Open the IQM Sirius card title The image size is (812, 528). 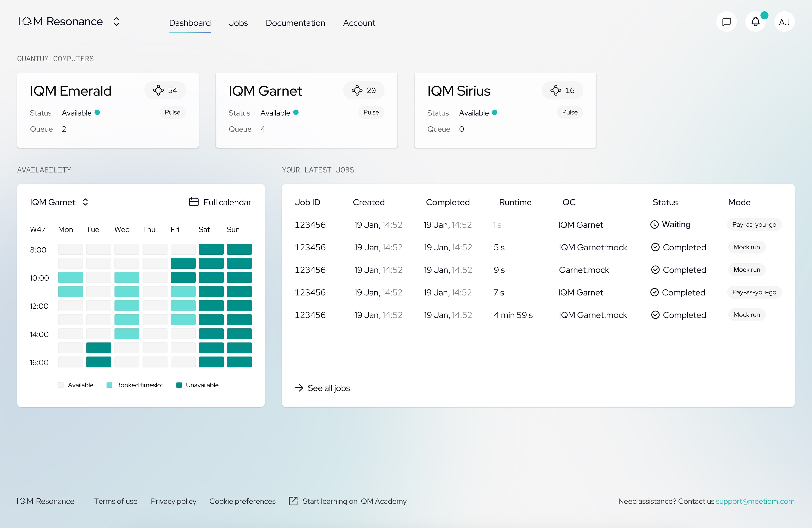[458, 91]
